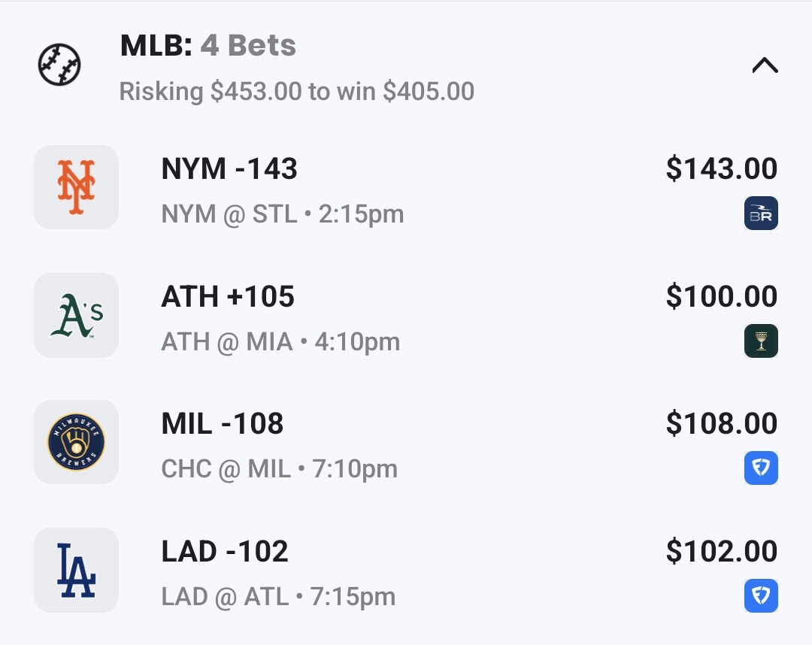
Task: Click the $100.00 wager amount
Action: pos(721,297)
